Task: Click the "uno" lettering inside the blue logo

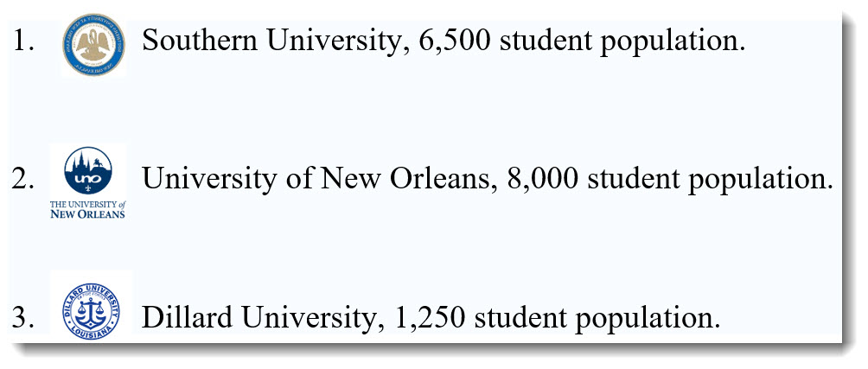Action: [86, 179]
